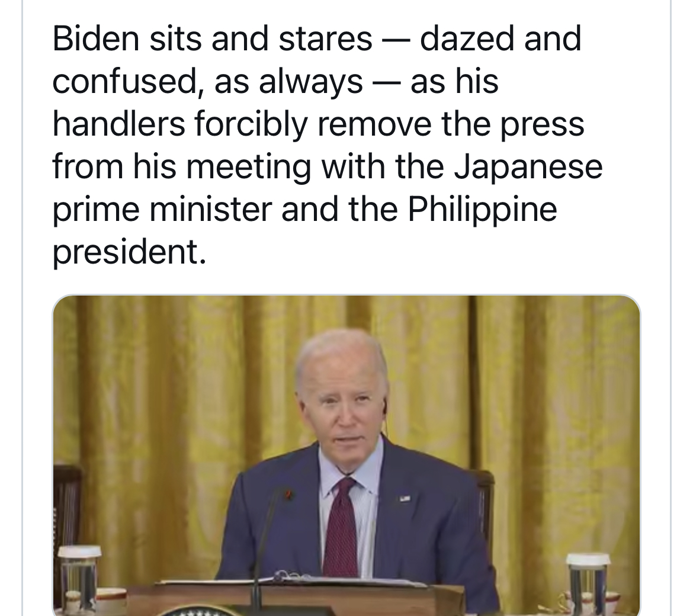693x616 pixels.
Task: Click the covered water glass on the left
Action: pyautogui.click(x=79, y=576)
